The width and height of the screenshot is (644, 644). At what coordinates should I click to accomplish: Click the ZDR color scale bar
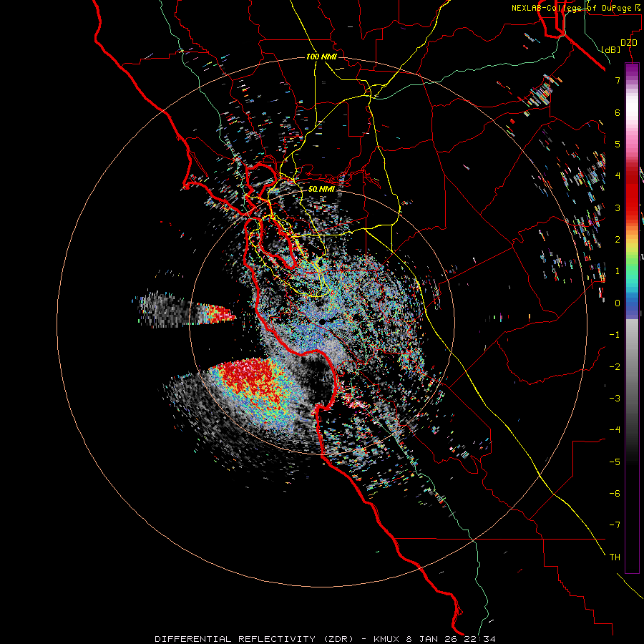pyautogui.click(x=632, y=318)
